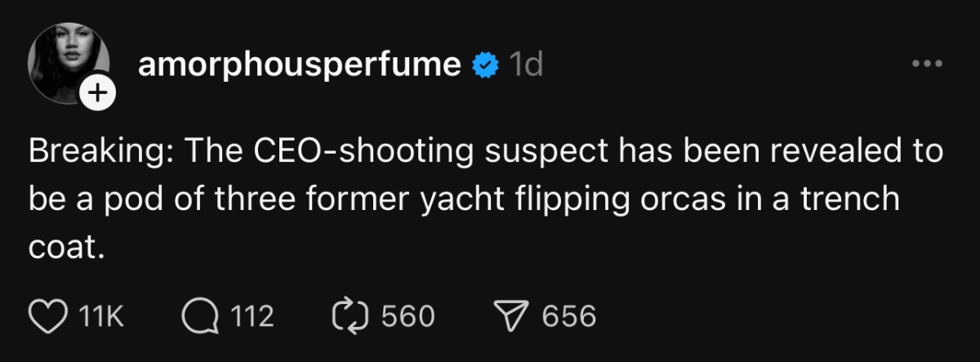
Task: Open the three-dot more options menu
Action: point(928,63)
